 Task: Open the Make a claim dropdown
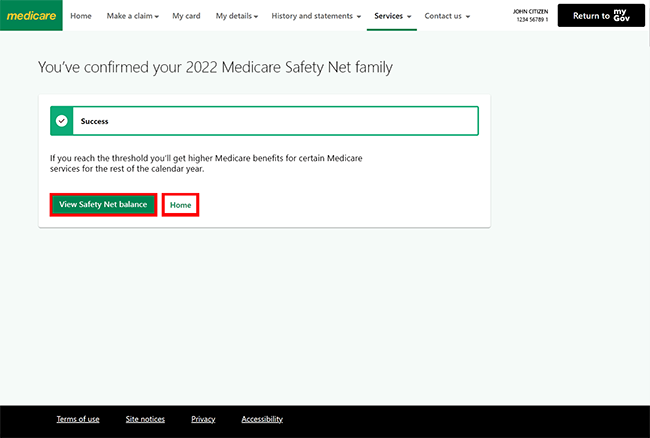[133, 16]
